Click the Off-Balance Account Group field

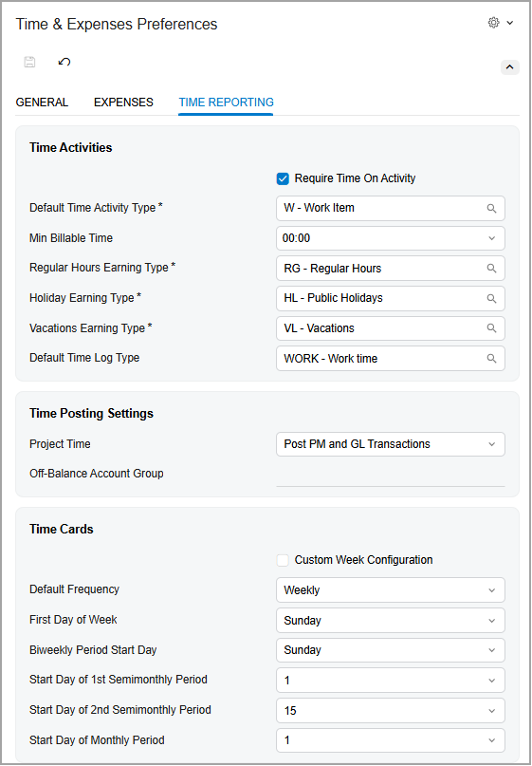click(391, 474)
